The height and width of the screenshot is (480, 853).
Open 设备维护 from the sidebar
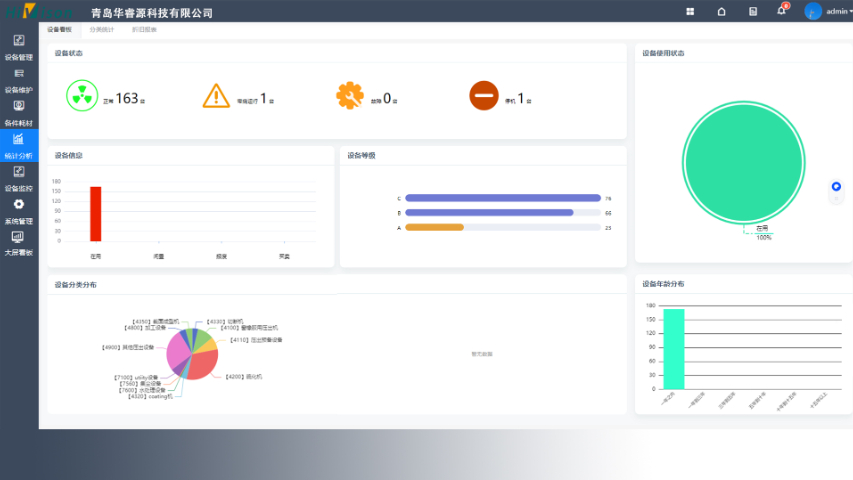(18, 79)
